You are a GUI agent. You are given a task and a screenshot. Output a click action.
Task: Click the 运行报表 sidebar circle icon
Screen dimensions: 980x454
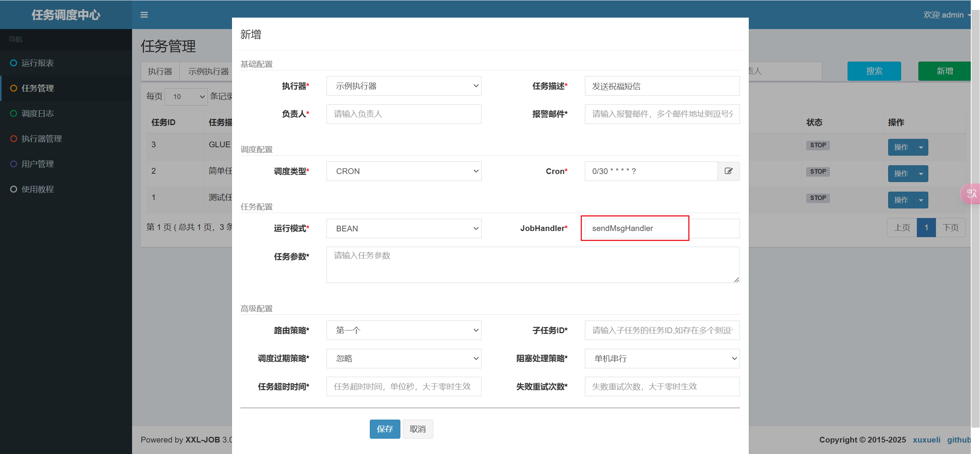[13, 63]
